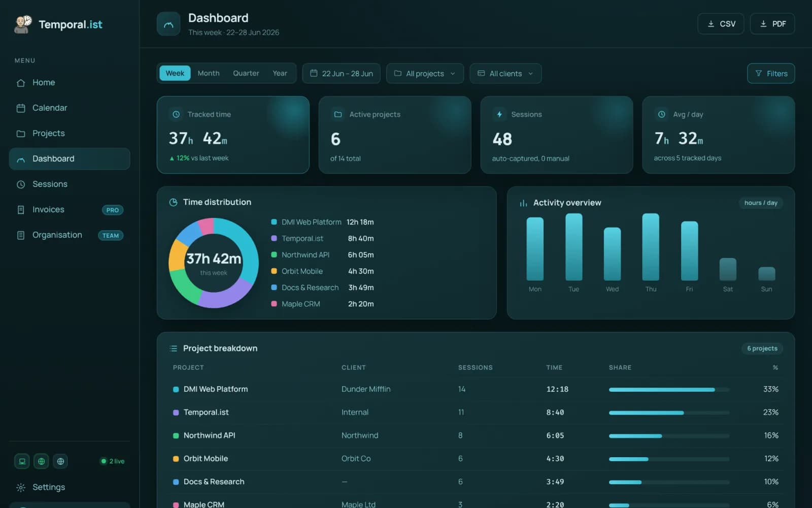Image resolution: width=812 pixels, height=508 pixels.
Task: Select the Week range option
Action: pos(175,73)
